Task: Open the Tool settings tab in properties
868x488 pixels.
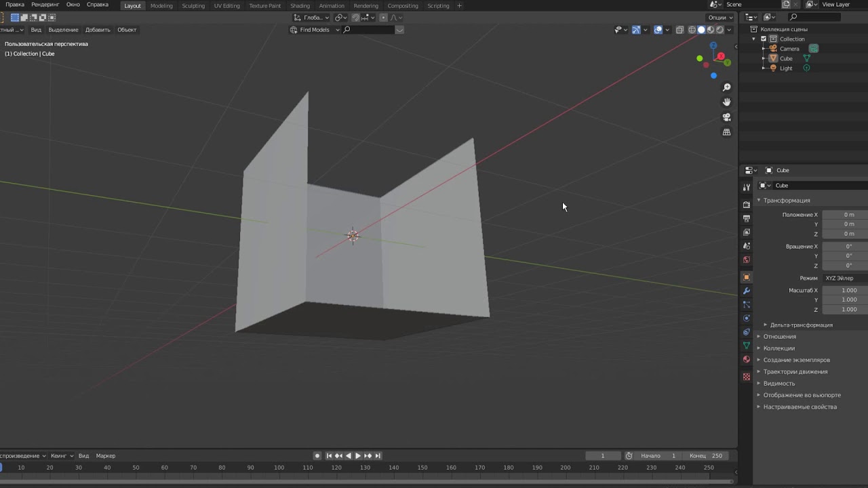Action: [x=747, y=187]
